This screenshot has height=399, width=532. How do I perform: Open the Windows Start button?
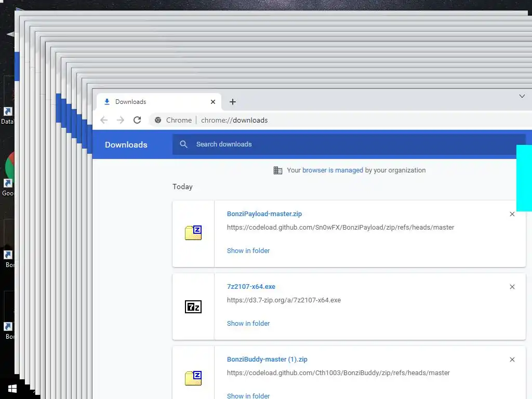click(12, 389)
